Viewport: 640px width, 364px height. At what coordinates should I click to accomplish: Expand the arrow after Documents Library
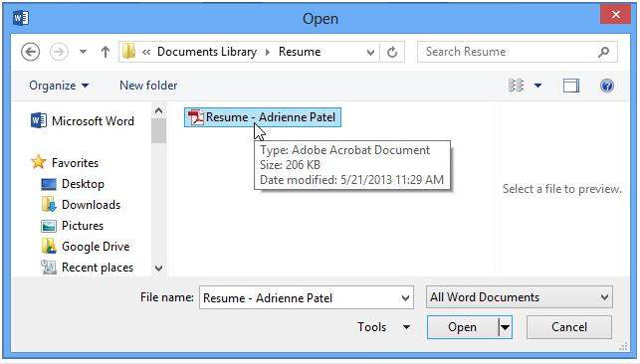point(268,52)
